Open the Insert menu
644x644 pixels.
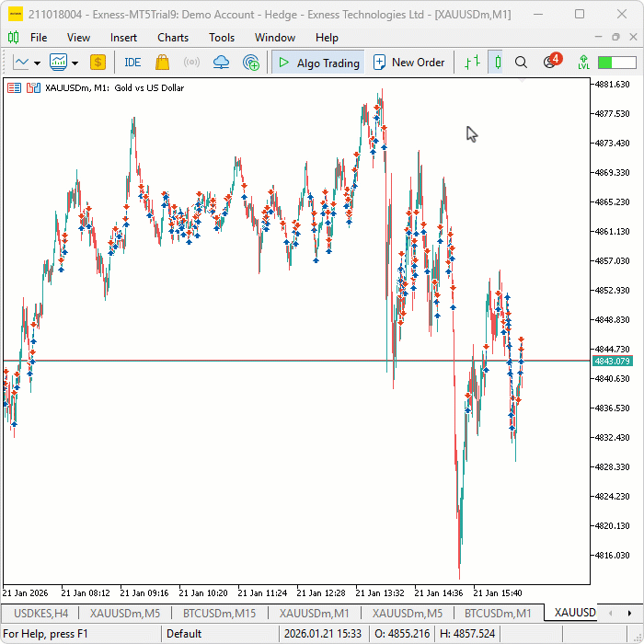pyautogui.click(x=123, y=38)
